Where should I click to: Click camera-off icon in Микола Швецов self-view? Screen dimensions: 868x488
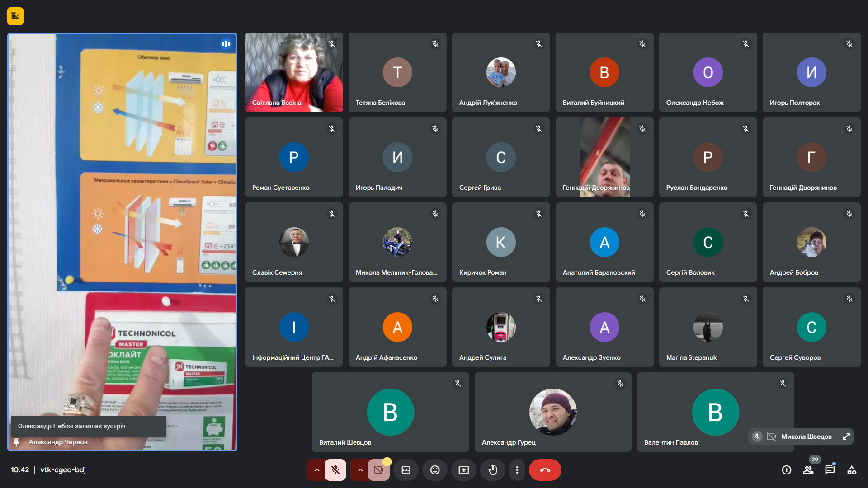(x=772, y=436)
